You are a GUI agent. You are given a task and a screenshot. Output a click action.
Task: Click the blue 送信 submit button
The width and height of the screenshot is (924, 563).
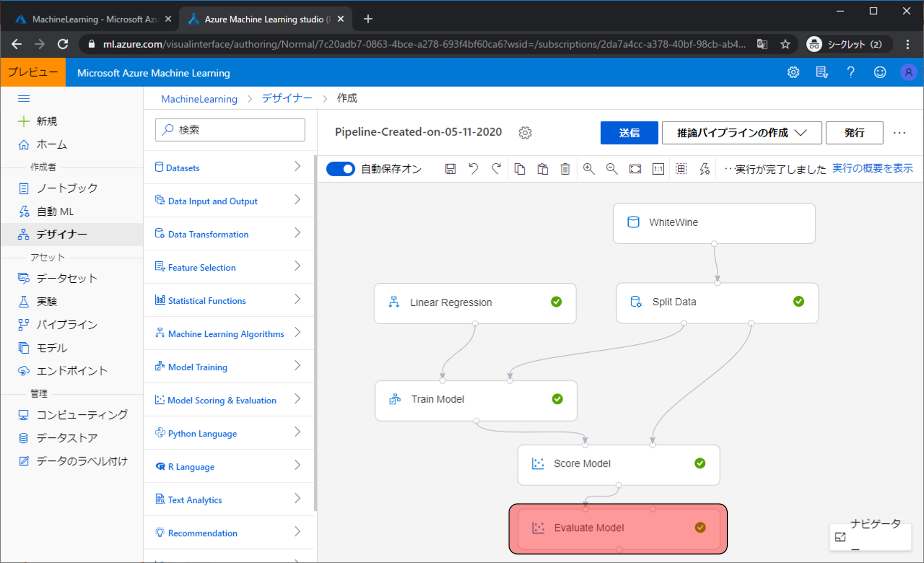tap(629, 133)
